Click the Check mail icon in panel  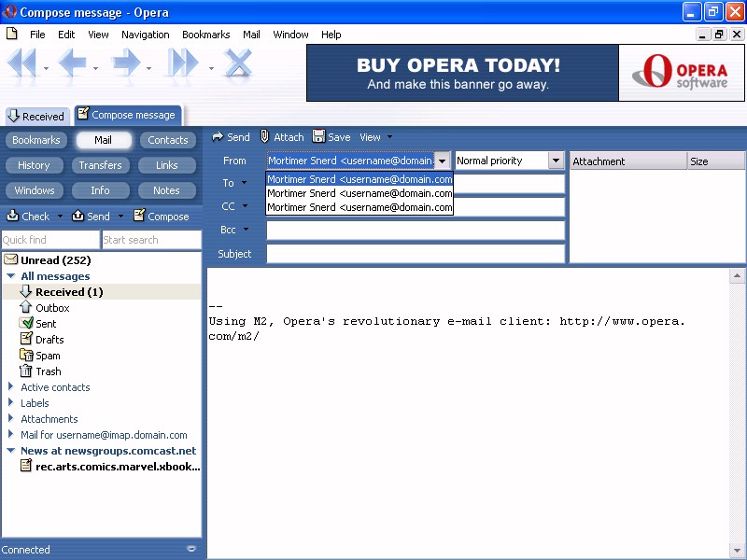(12, 216)
